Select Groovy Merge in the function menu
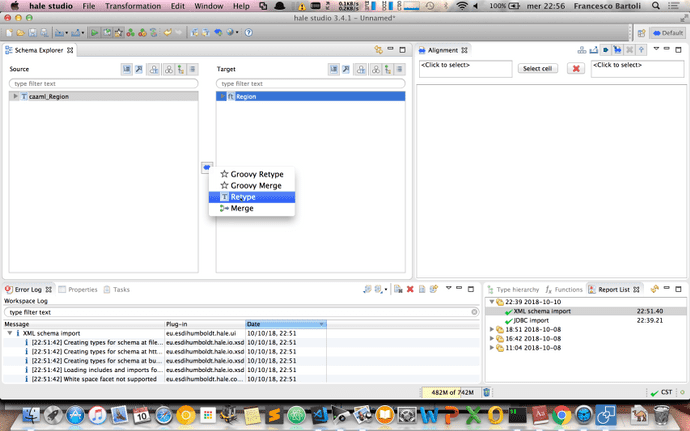The width and height of the screenshot is (690, 431). click(x=256, y=185)
